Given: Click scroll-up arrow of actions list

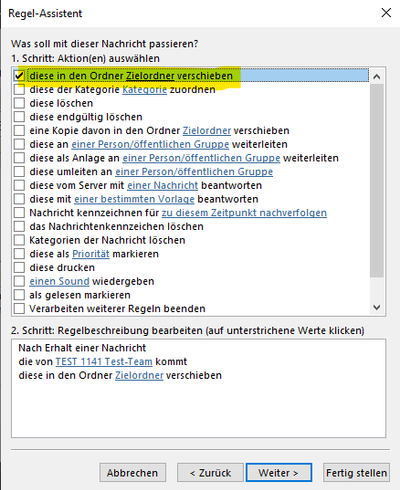Looking at the screenshot, I should [x=377, y=76].
